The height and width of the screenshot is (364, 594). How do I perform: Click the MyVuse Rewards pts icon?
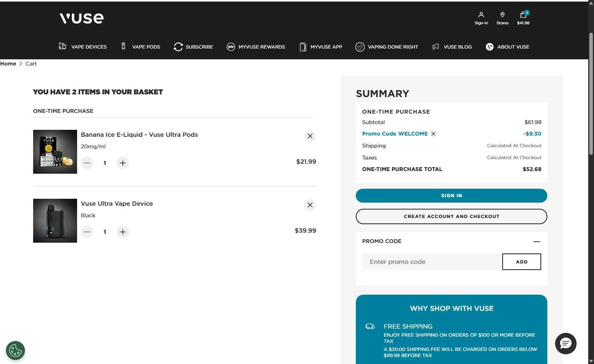[x=231, y=47]
